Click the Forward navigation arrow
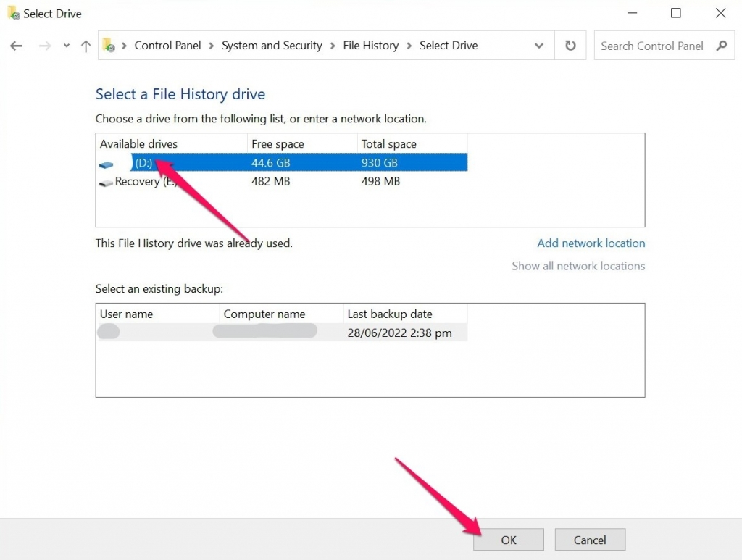Screen dimensions: 742x560 click(x=43, y=46)
